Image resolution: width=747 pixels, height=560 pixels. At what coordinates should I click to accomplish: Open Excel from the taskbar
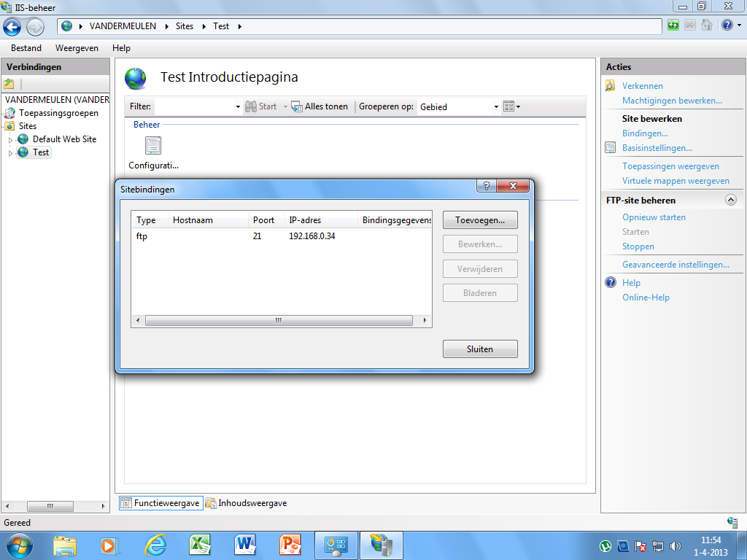pyautogui.click(x=200, y=545)
